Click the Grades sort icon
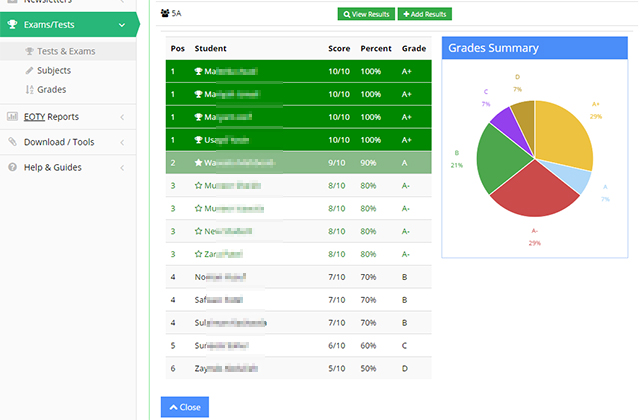The image size is (640, 420). tap(29, 90)
